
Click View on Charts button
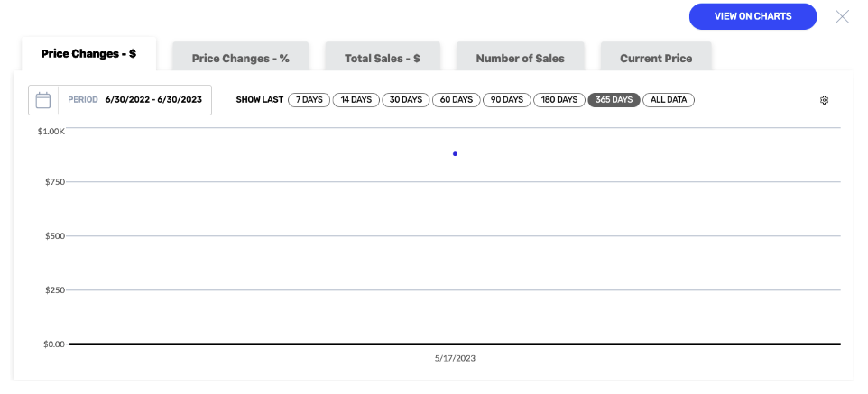pyautogui.click(x=753, y=16)
